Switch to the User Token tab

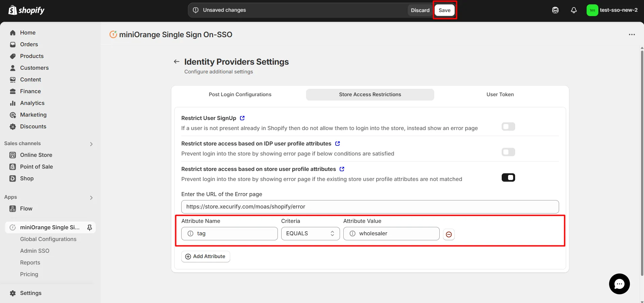click(x=500, y=95)
